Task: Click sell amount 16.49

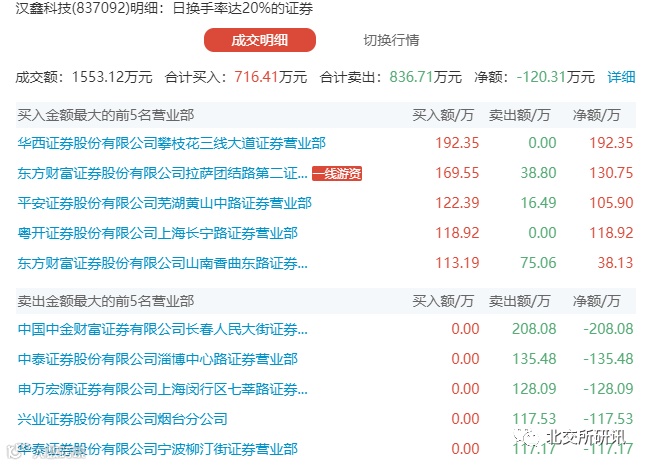Action: pyautogui.click(x=538, y=203)
